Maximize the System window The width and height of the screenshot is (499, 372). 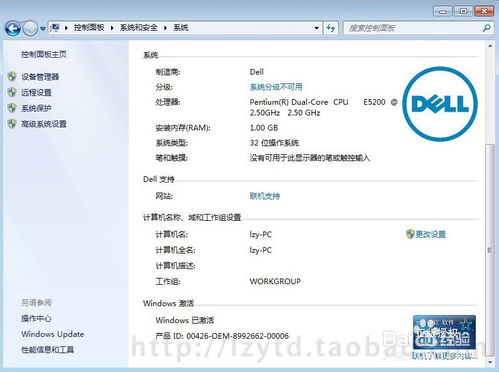(463, 11)
